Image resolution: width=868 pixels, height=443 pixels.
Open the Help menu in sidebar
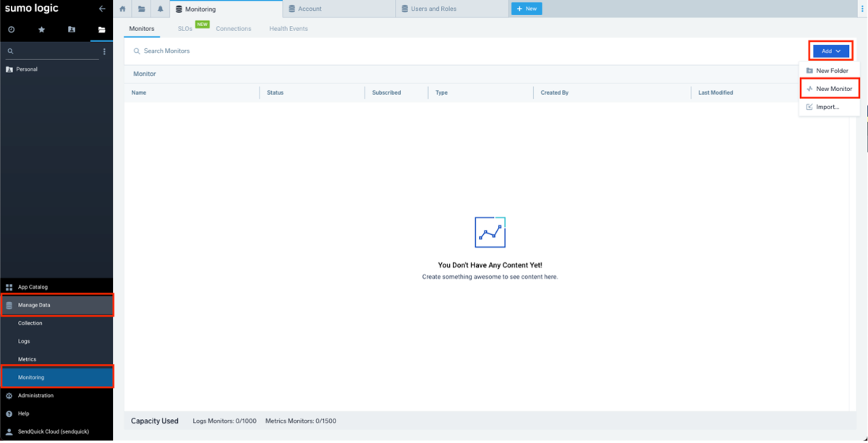[x=56, y=413]
